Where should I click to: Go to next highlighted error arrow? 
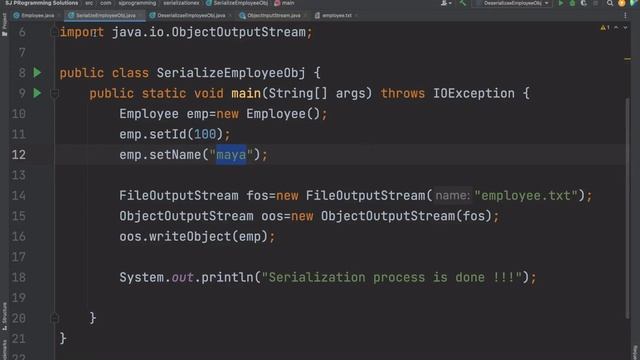point(625,27)
